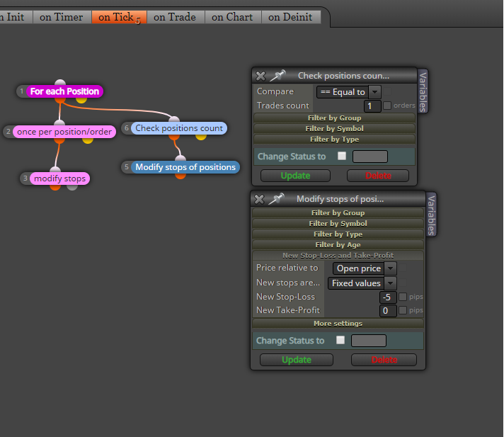Pin the Check positions count panel
The height and width of the screenshot is (437, 504).
click(x=277, y=76)
